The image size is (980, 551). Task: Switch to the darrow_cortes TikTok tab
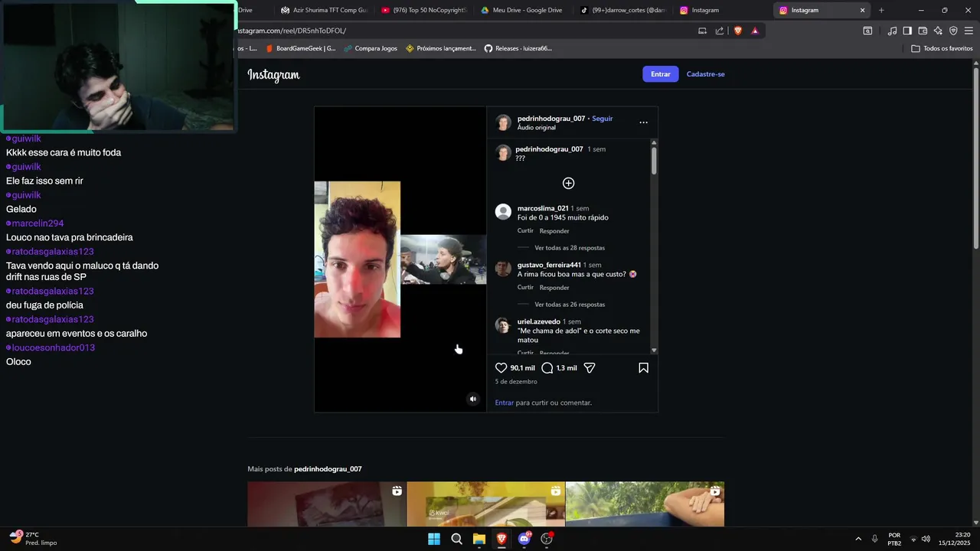point(623,10)
